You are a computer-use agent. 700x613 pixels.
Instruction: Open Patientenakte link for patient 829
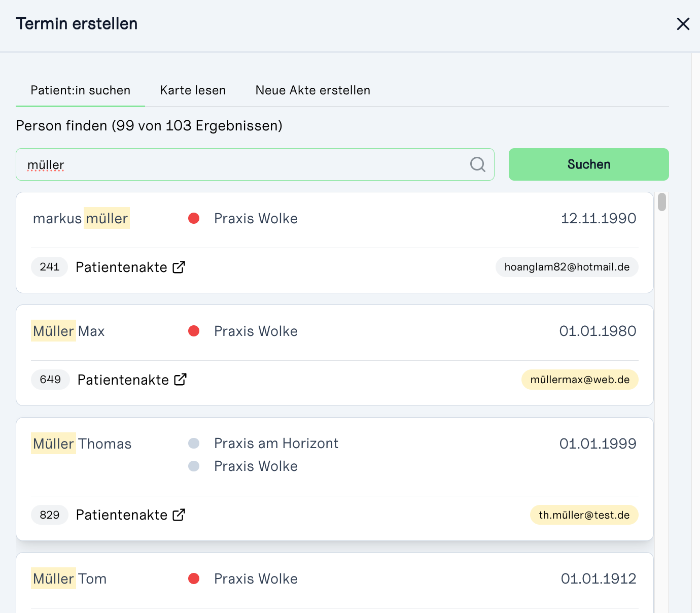click(x=130, y=515)
